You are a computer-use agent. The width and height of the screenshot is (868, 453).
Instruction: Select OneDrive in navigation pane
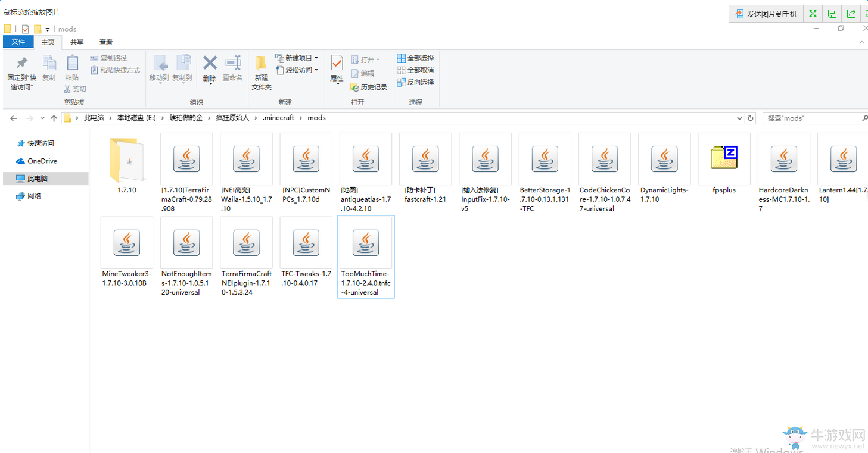(x=42, y=161)
